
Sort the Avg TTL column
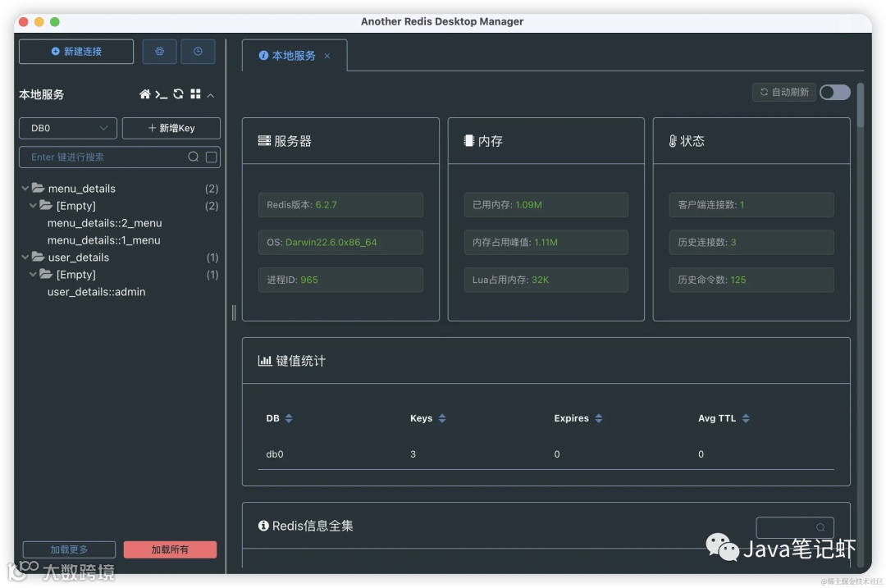[746, 418]
